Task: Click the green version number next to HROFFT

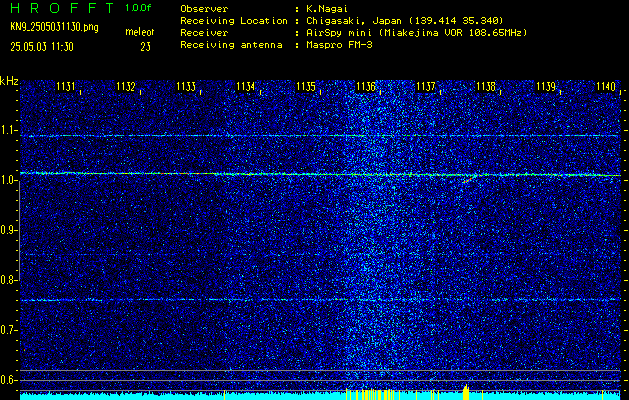Action: [138, 8]
